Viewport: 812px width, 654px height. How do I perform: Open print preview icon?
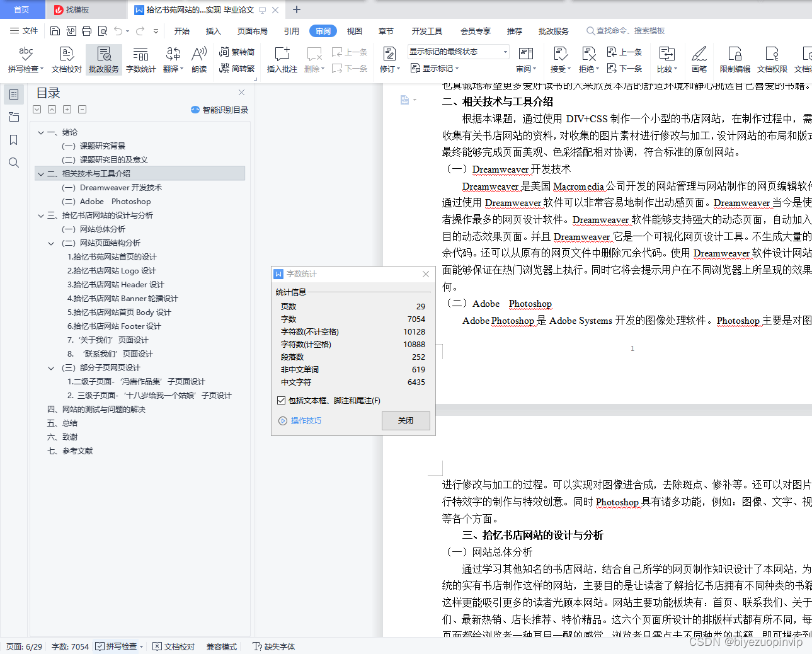pyautogui.click(x=103, y=31)
